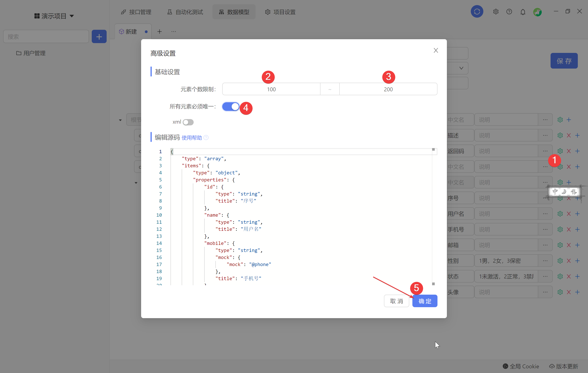Switch to the 接口管理 tab
Viewport: 588px width, 373px height.
136,12
